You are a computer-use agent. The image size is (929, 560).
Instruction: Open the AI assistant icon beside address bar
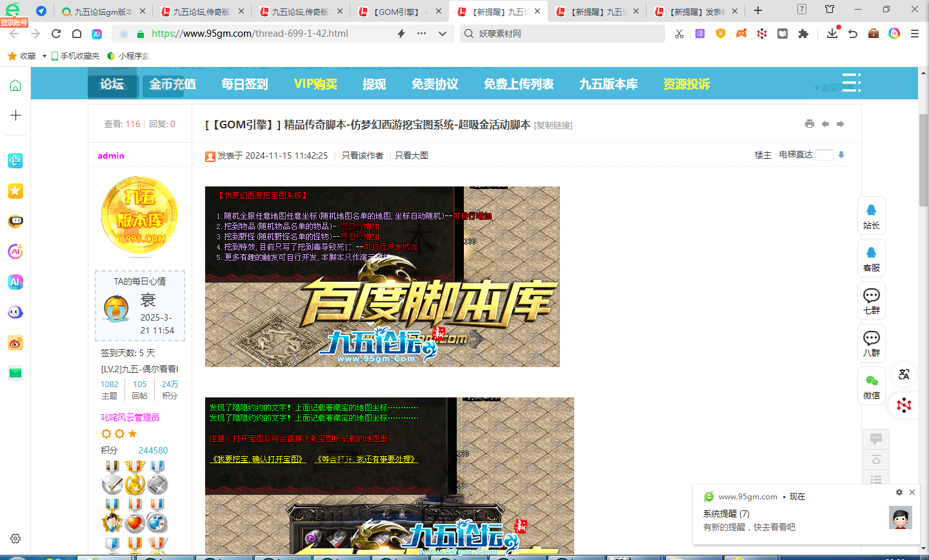point(97,34)
